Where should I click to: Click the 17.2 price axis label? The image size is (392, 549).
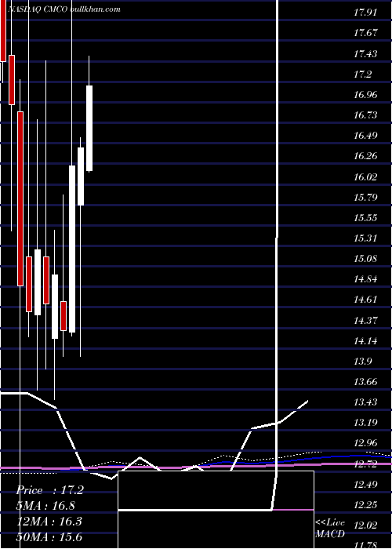(x=362, y=75)
